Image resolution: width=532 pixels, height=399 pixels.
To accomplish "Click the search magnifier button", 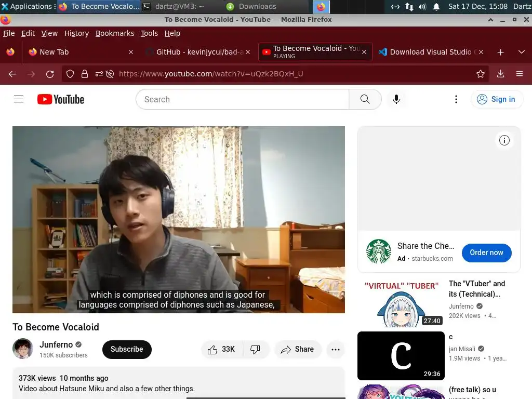I will point(365,99).
